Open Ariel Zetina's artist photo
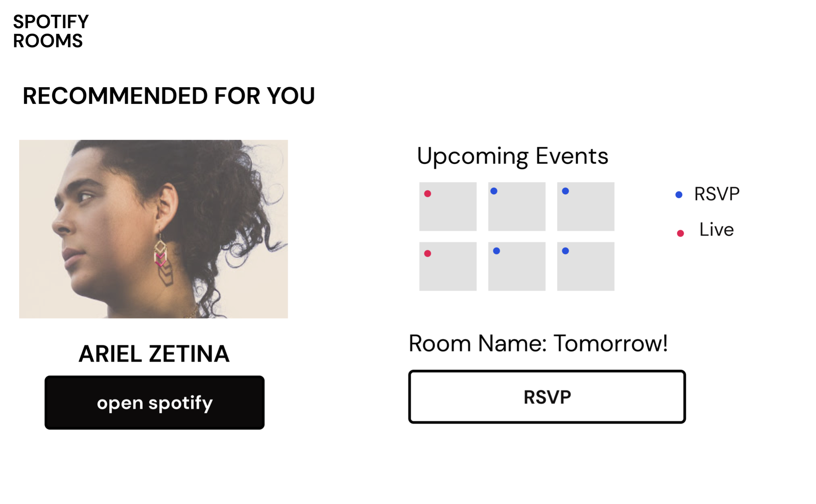The image size is (816, 504). (153, 229)
